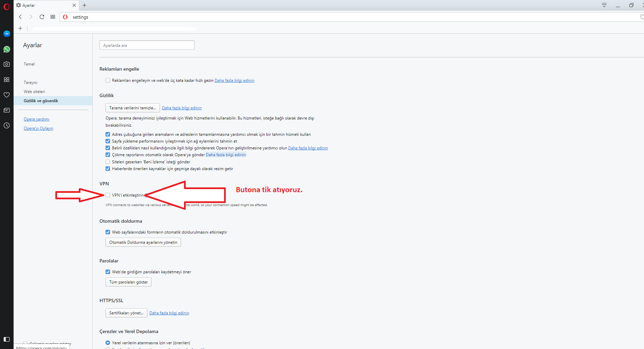Open Speed Dial from the left sidebar
This screenshot has height=349, width=644.
click(x=6, y=79)
